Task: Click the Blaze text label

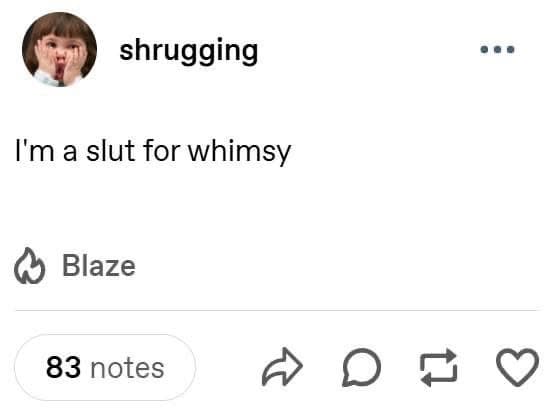Action: click(x=99, y=266)
